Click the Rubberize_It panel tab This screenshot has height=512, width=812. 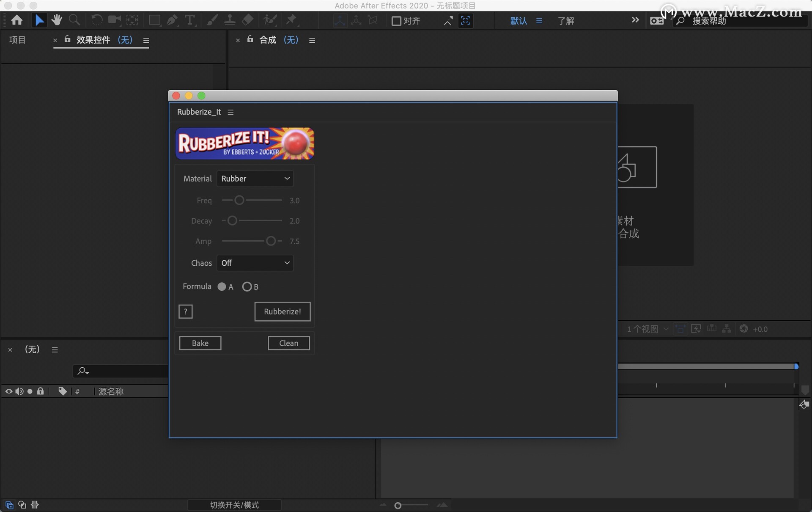click(x=199, y=112)
